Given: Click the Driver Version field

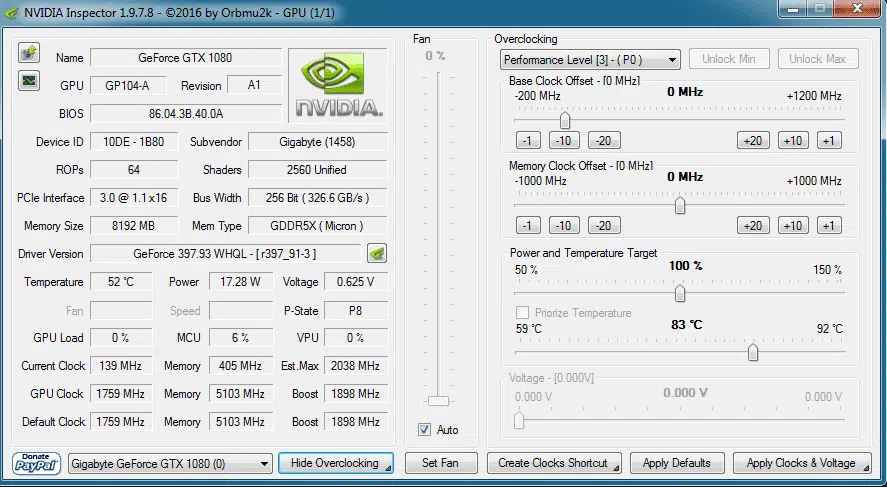Looking at the screenshot, I should (225, 254).
